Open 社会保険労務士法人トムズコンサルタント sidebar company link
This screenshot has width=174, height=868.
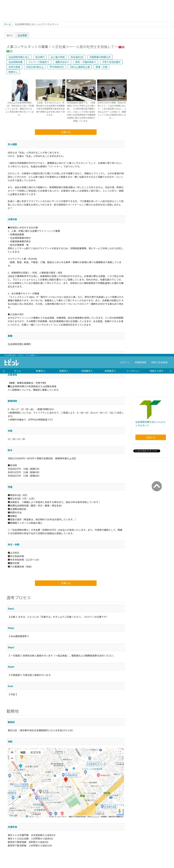[x=150, y=424]
